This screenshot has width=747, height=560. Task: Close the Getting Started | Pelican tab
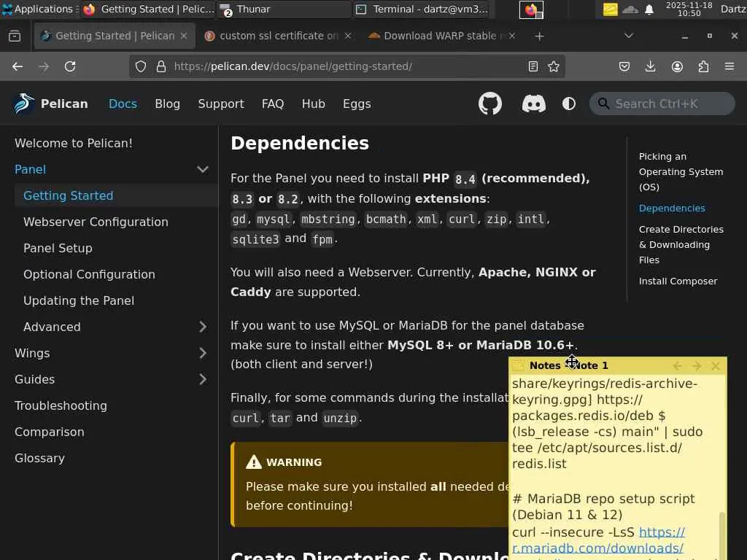(x=184, y=36)
